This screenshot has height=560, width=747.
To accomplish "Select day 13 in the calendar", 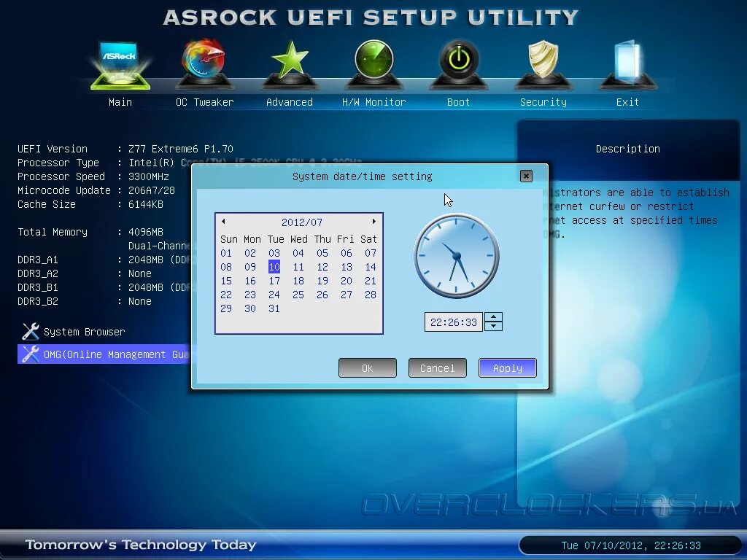I will [347, 267].
